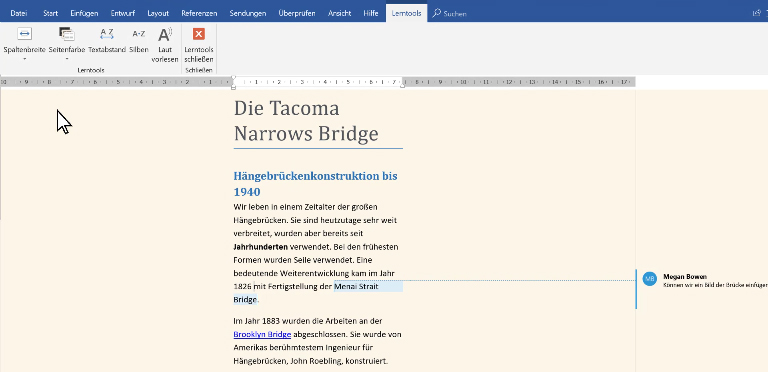Switch to the Layout tab
The image size is (769, 372).
[x=158, y=13]
